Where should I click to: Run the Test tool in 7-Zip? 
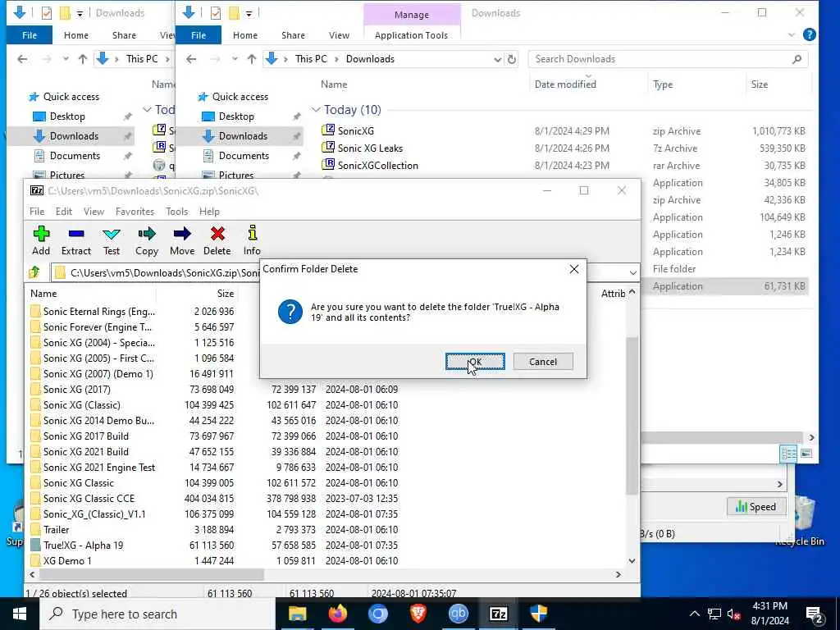[112, 240]
